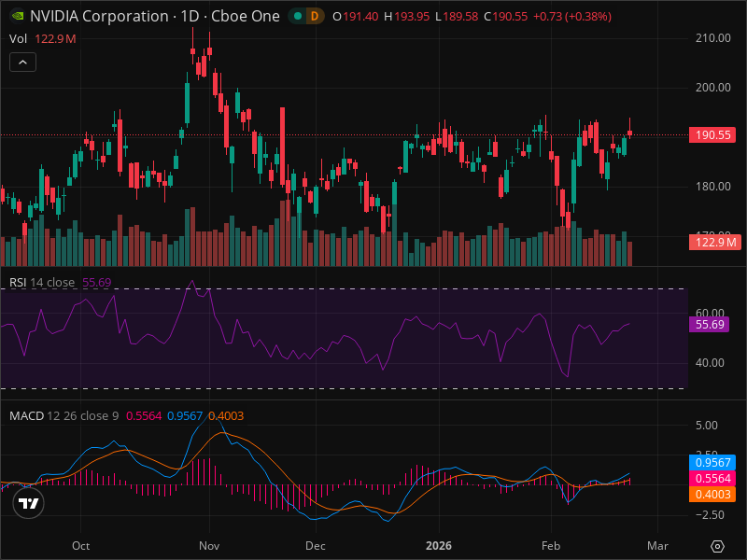
Task: Click the pink 0.5564 histogram axis label
Action: click(712, 478)
